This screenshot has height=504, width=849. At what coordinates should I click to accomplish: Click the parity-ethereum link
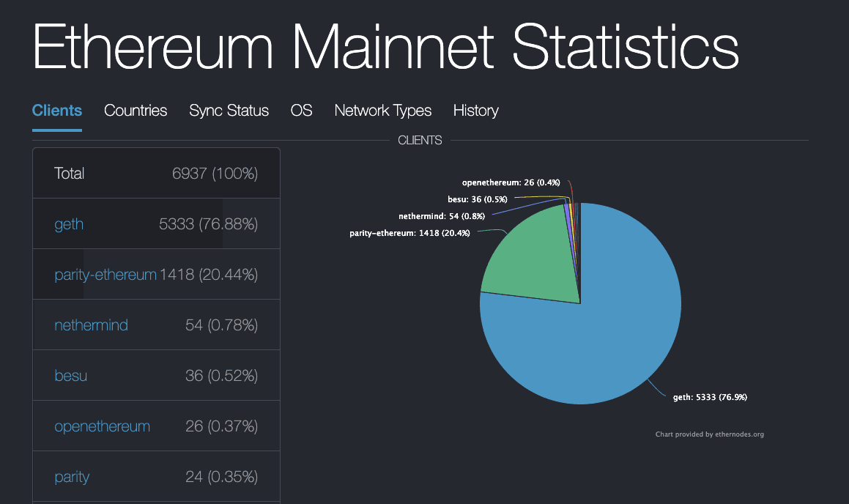[105, 274]
